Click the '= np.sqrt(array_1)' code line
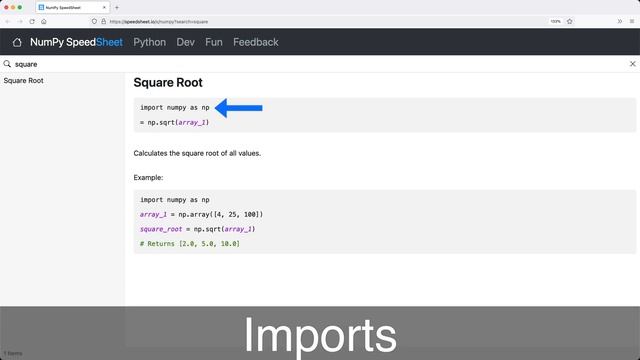This screenshot has height=360, width=640. click(174, 122)
